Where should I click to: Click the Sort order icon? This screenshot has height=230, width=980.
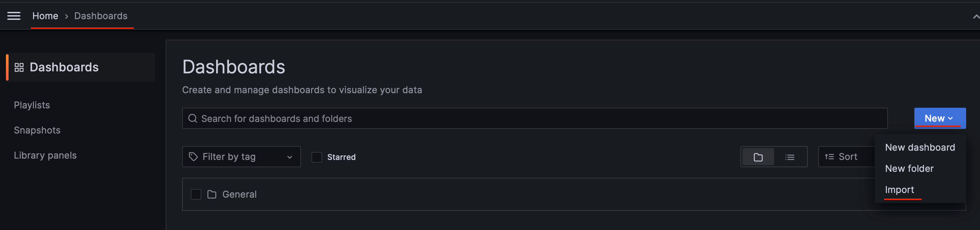(x=829, y=157)
